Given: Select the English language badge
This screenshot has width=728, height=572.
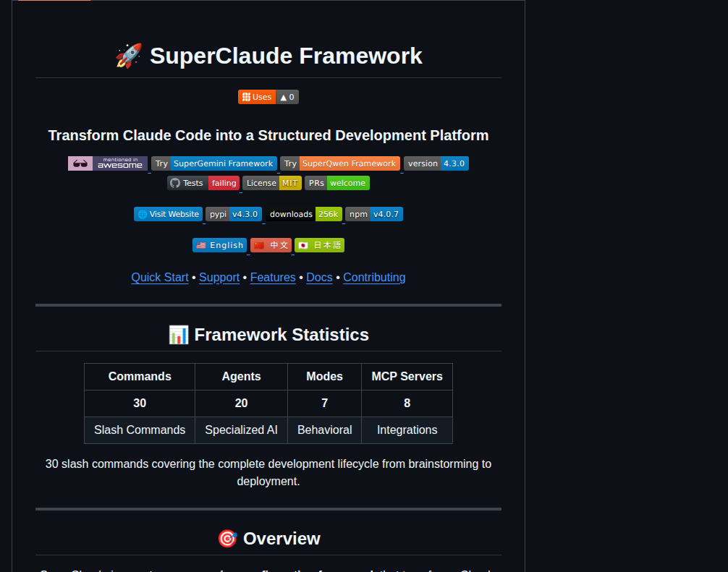Looking at the screenshot, I should [219, 245].
